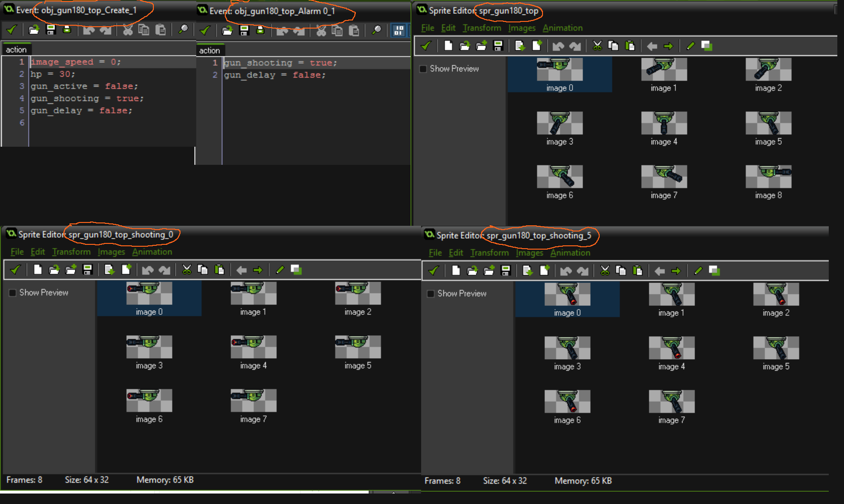
Task: Open Animation menu in spr_gun180_top editor
Action: (563, 28)
